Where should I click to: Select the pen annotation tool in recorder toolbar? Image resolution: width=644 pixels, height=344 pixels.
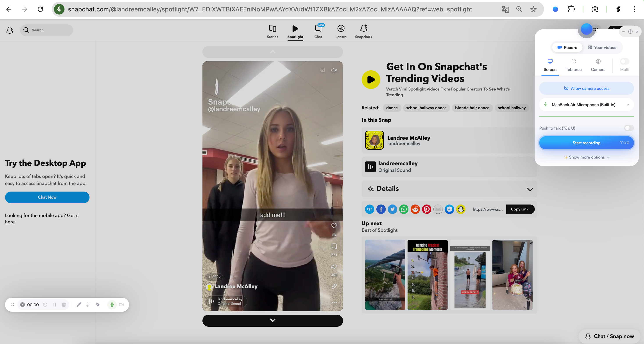click(x=79, y=305)
